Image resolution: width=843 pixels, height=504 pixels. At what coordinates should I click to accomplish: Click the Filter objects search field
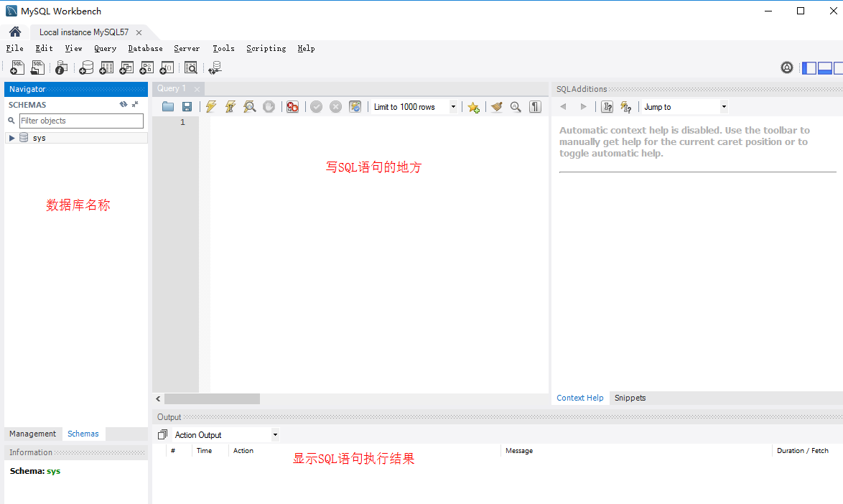point(81,121)
